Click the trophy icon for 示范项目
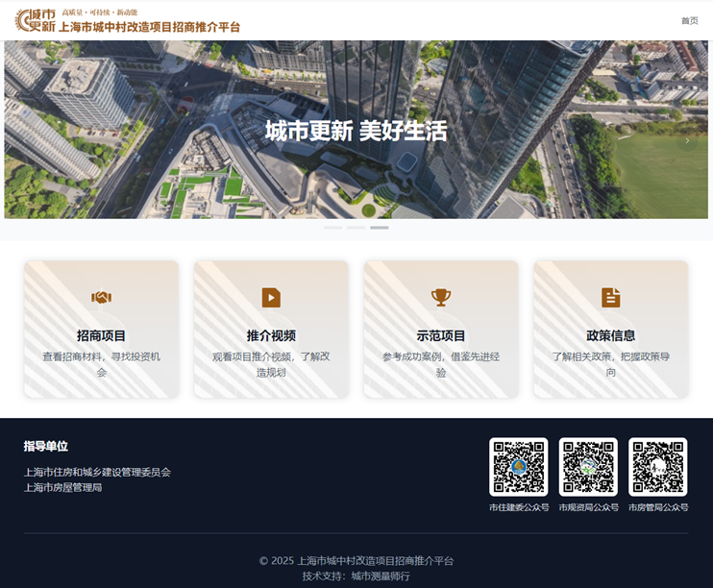713x588 pixels. (441, 298)
